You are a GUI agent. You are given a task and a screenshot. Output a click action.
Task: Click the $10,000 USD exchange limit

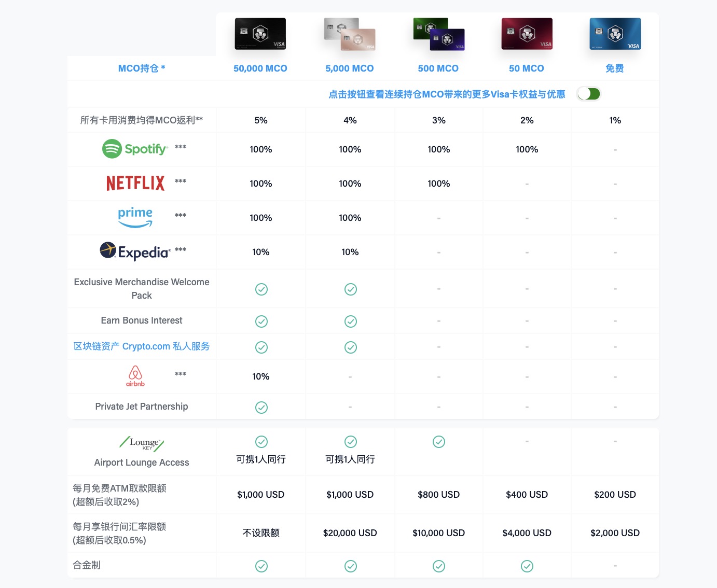point(439,533)
